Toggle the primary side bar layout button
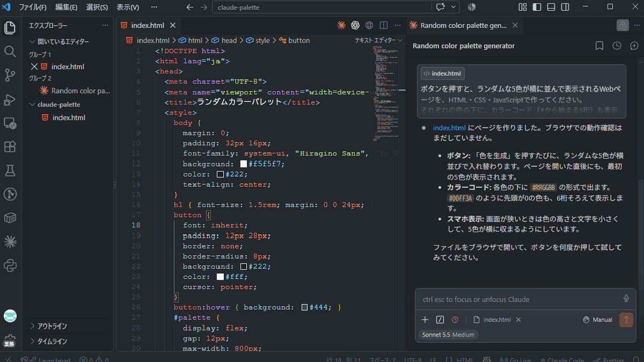Screen dimensions: 644x362 click(x=537, y=7)
